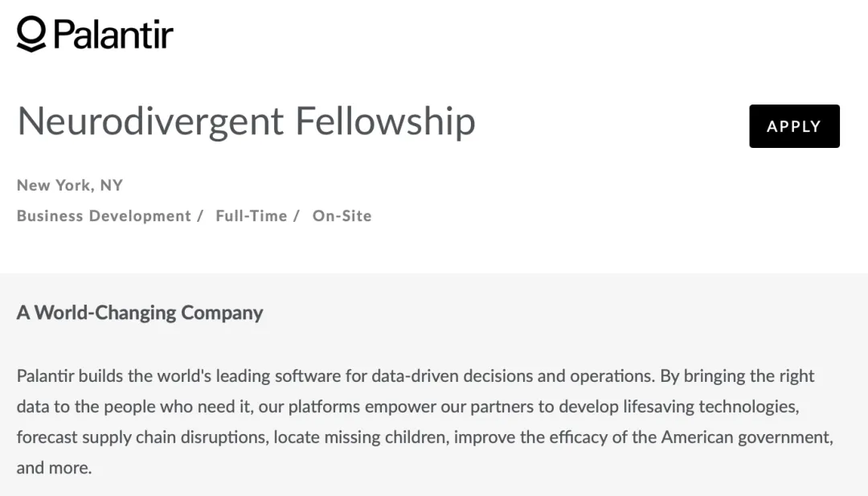Click the Business Development category label
The image size is (868, 496).
tap(104, 215)
